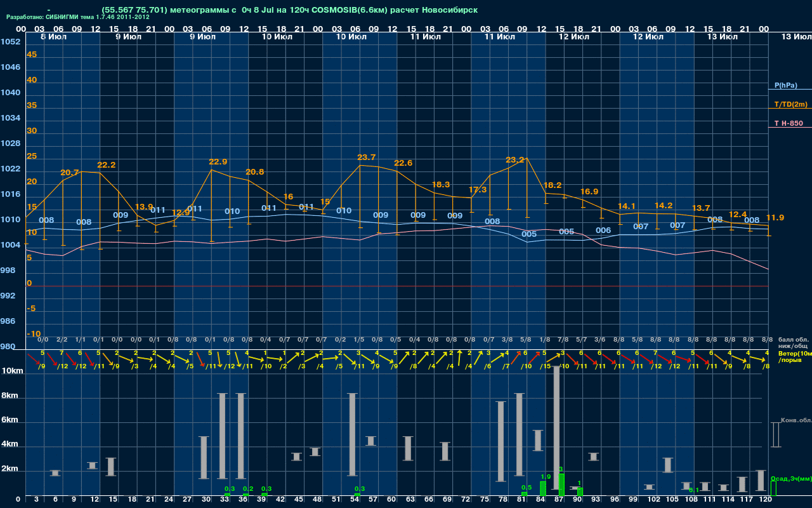812x508 pixels.
Task: Click the 0.5 precipitation value label
Action: [x=527, y=488]
